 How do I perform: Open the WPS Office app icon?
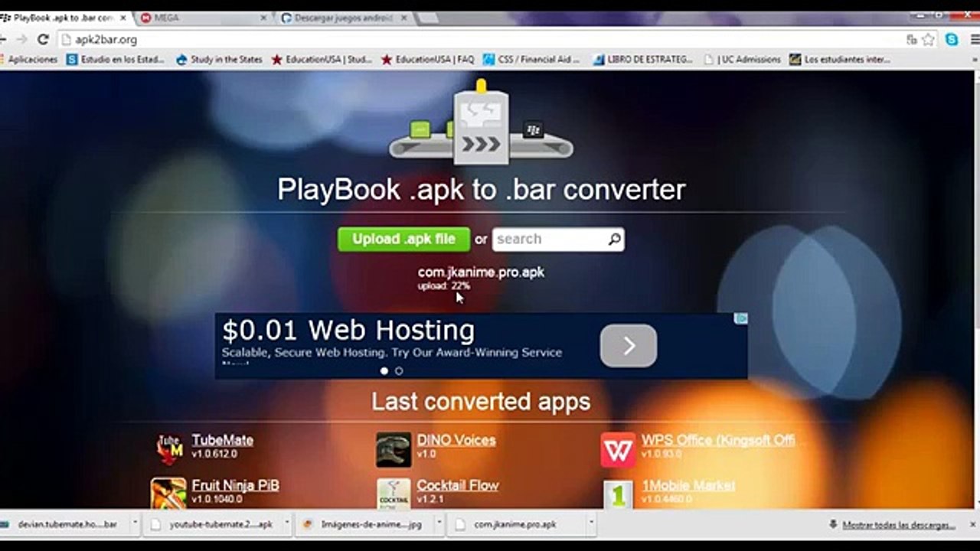tap(618, 449)
